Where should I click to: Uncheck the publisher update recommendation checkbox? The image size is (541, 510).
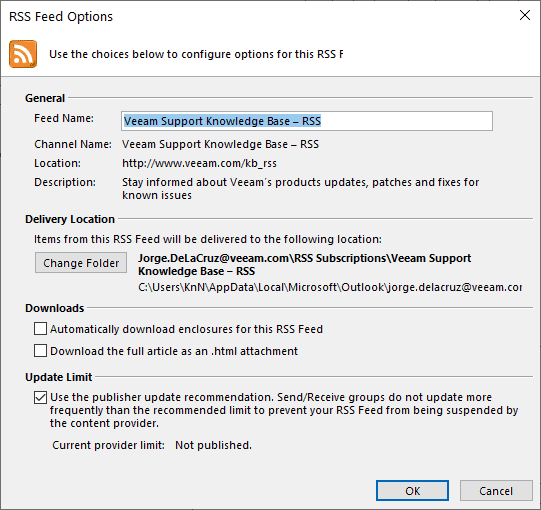[40, 398]
